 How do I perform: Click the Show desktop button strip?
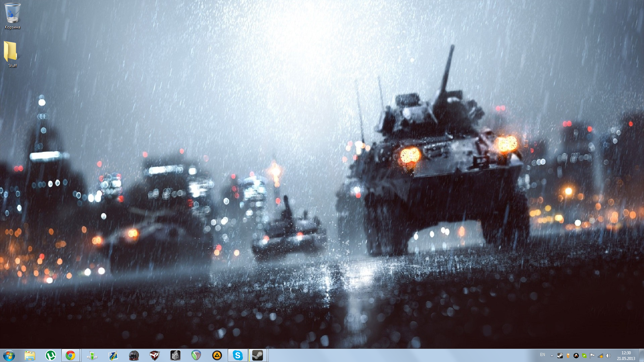pos(641,355)
